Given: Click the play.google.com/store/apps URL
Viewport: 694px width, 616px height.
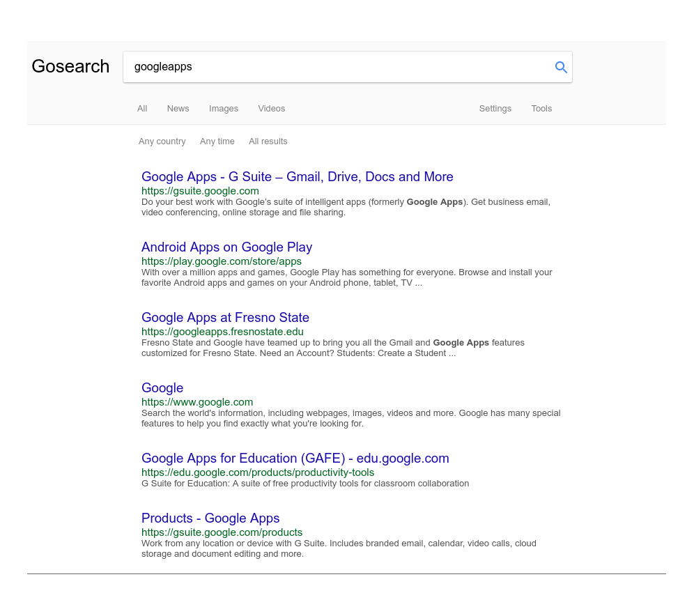Looking at the screenshot, I should coord(222,261).
